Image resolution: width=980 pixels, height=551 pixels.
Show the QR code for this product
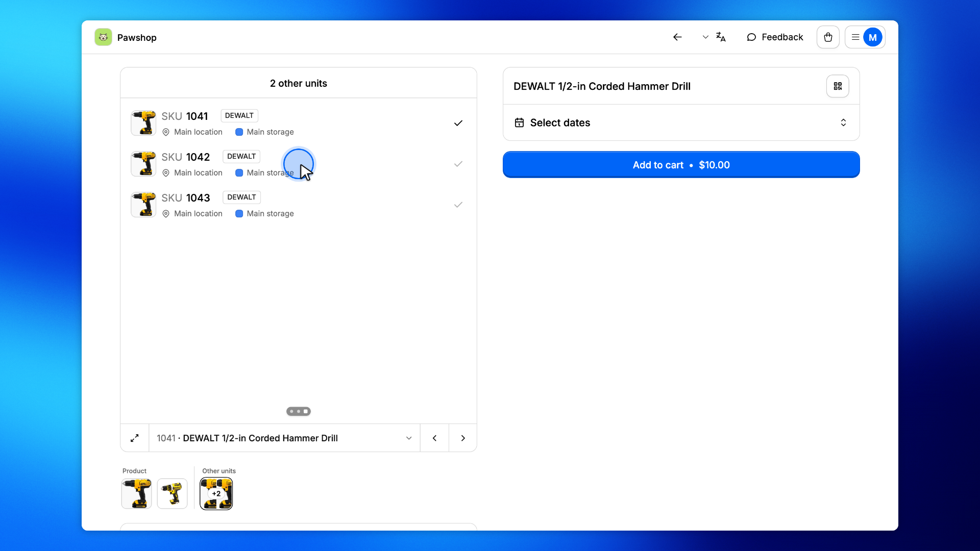(838, 86)
